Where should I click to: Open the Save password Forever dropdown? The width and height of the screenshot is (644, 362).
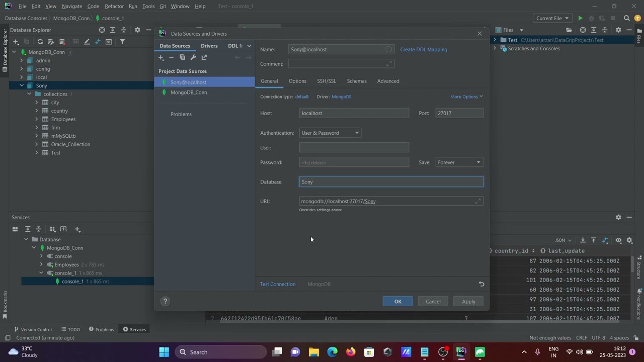point(459,162)
